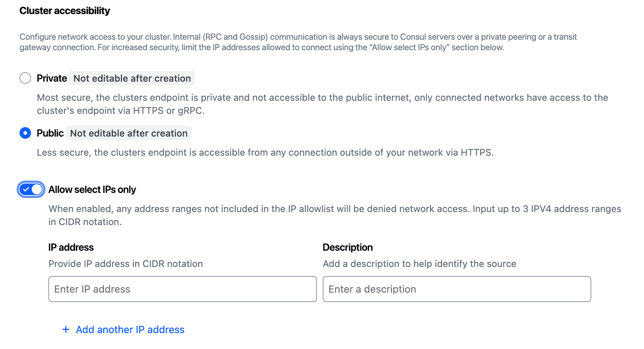The width and height of the screenshot is (644, 349).
Task: Focus the Enter a description field
Action: (457, 289)
